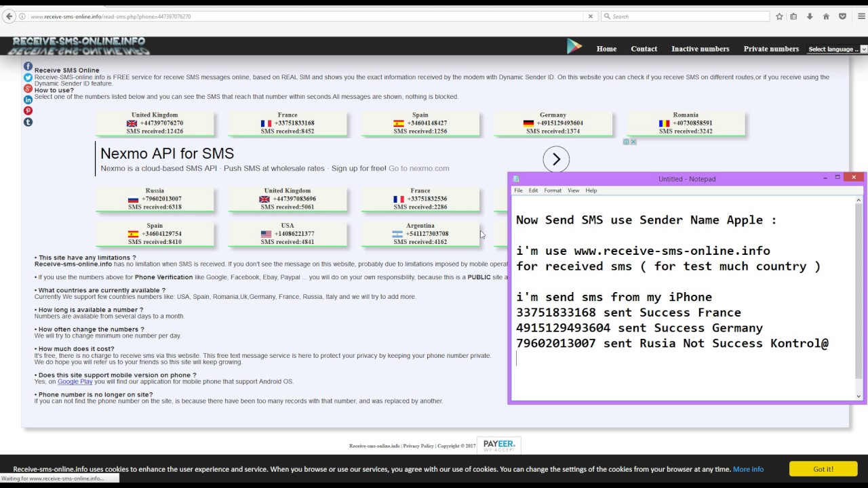Image resolution: width=868 pixels, height=488 pixels.
Task: Open Nexmo API for SMS ad headline
Action: (x=167, y=153)
